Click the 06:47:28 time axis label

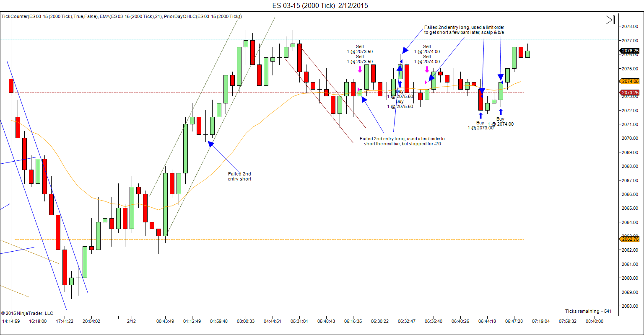514,322
